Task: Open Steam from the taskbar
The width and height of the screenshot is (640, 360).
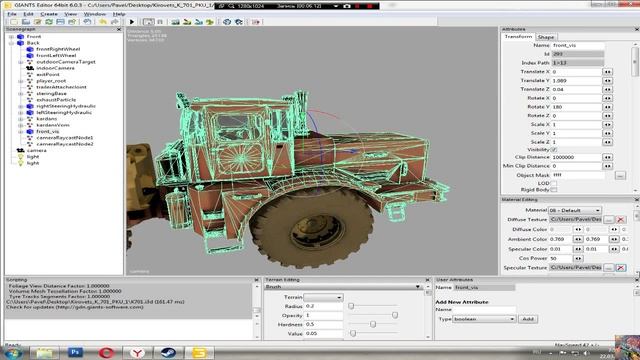Action: click(168, 352)
